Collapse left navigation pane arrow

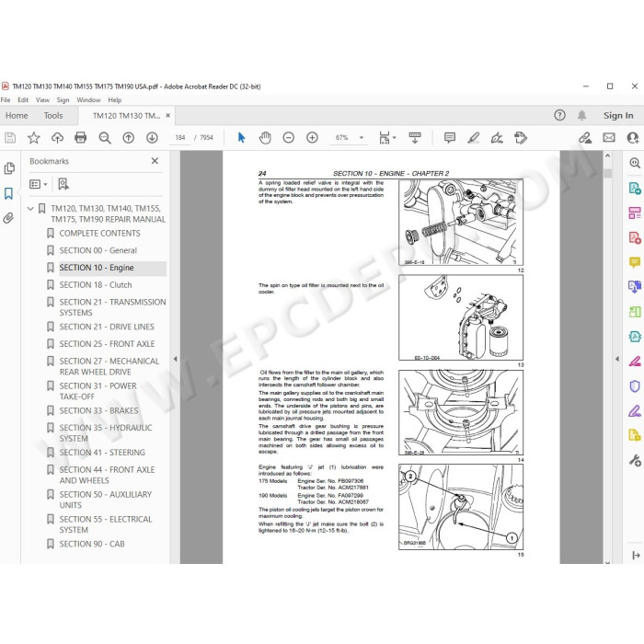(175, 359)
